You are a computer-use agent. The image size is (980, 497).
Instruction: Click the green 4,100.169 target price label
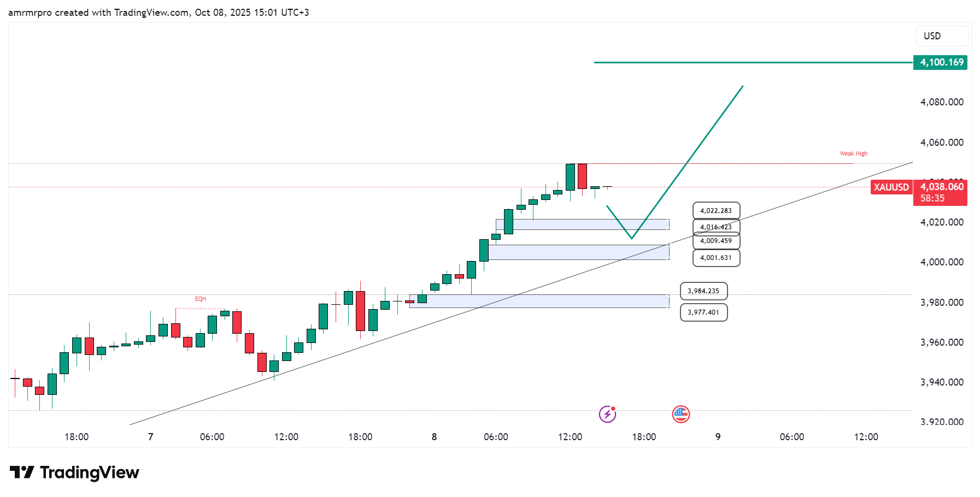click(x=940, y=62)
